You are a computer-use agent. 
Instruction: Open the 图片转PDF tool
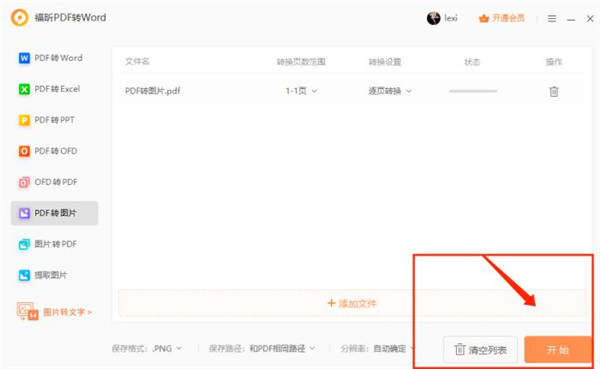(48, 244)
